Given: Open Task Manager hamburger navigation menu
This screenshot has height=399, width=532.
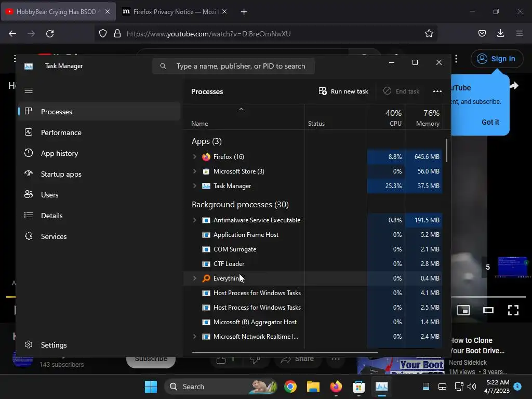Looking at the screenshot, I should (x=29, y=90).
